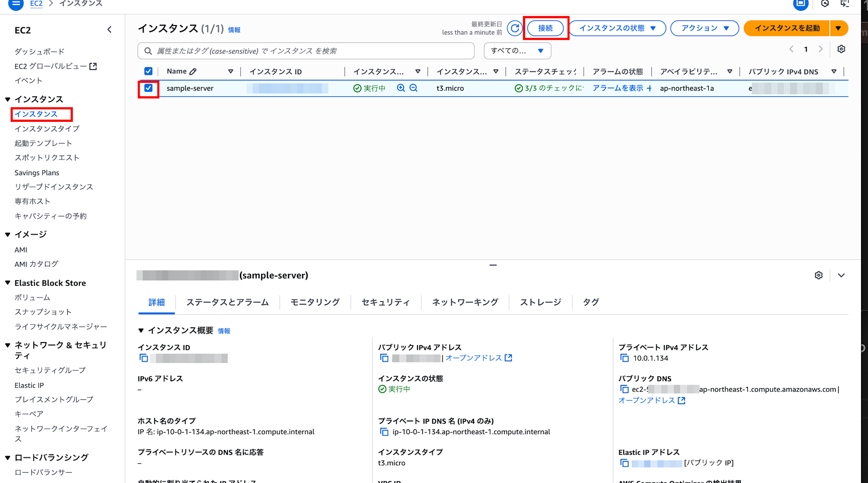The height and width of the screenshot is (483, 868).
Task: Open AMI カタログ in sidebar
Action: 36,264
